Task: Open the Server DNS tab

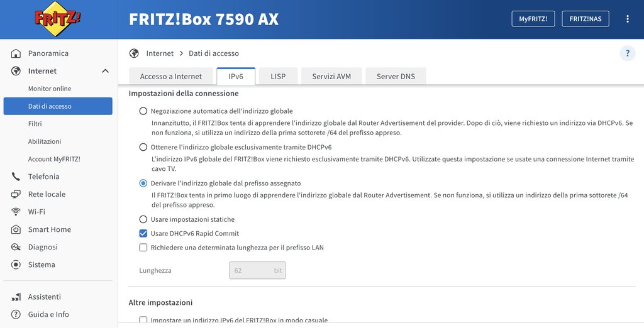Action: [x=396, y=77]
